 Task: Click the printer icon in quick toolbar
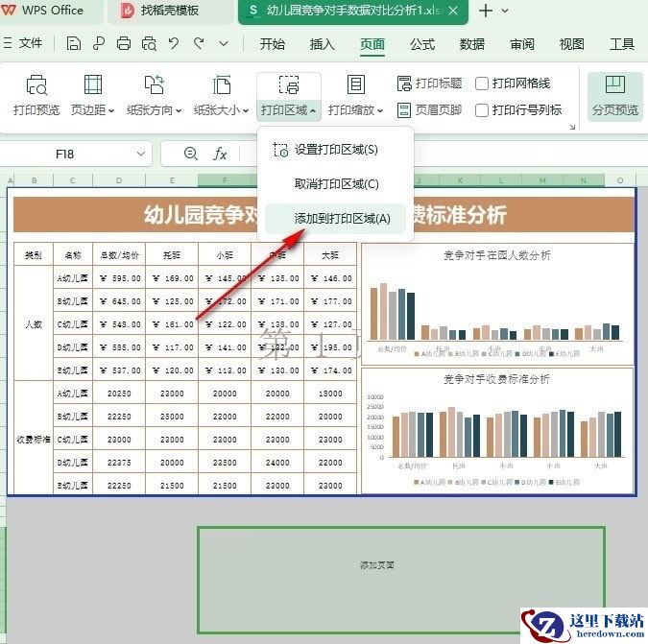pos(124,43)
